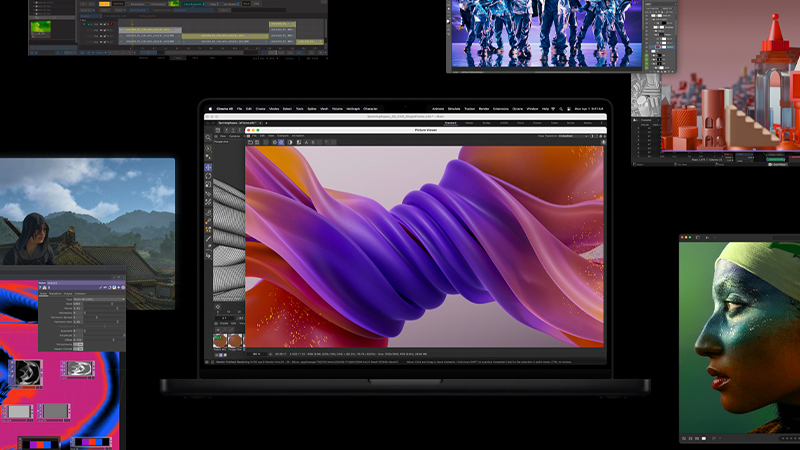Select the first orange material thumbnail
The image size is (800, 450).
click(220, 340)
